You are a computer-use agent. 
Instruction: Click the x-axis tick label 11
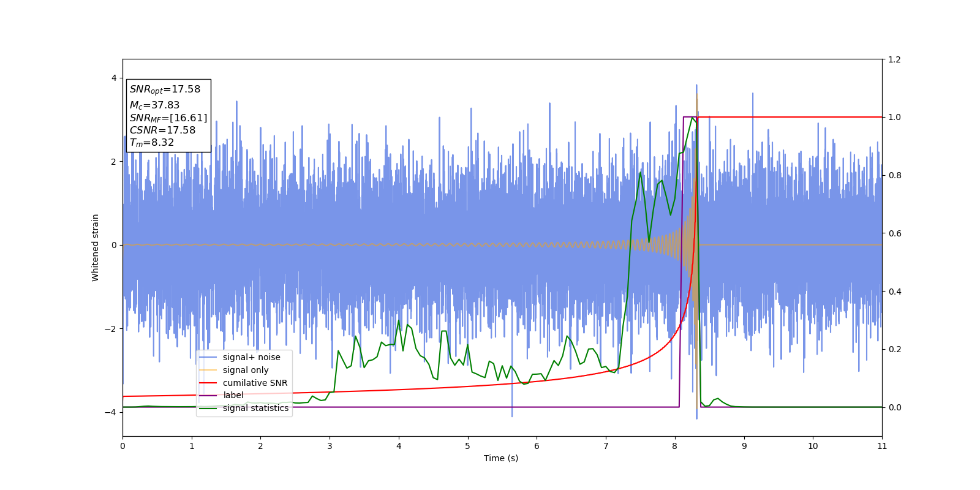pos(882,446)
